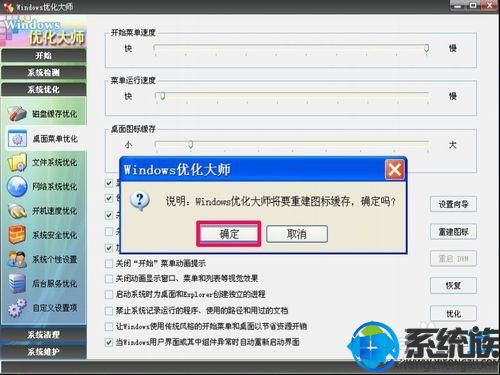Open 开机速度优化 icon
This screenshot has width=500, height=375.
pos(17,211)
